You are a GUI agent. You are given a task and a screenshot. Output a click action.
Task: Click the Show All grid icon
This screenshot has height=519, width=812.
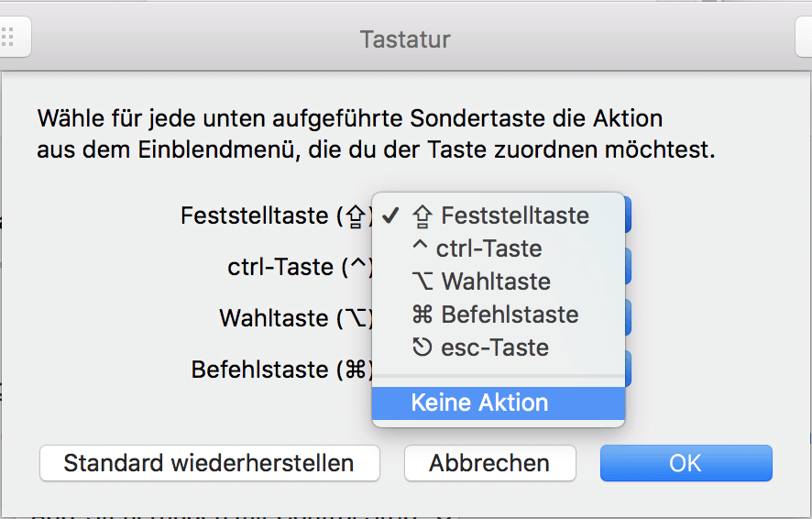[x=9, y=38]
